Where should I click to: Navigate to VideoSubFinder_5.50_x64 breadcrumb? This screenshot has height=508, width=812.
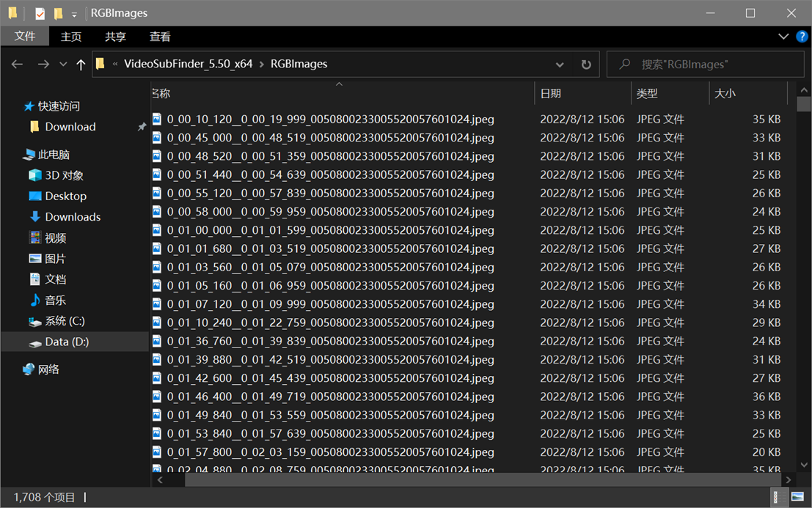[188, 64]
